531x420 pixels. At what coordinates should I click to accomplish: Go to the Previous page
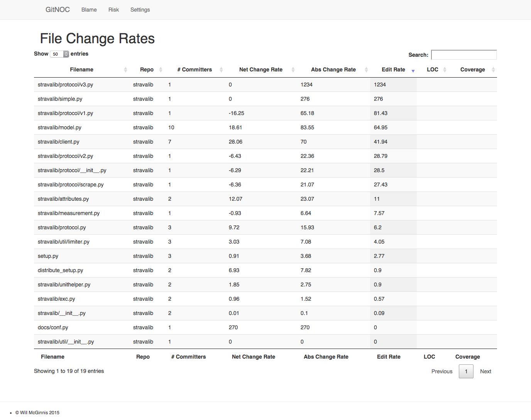pos(441,371)
